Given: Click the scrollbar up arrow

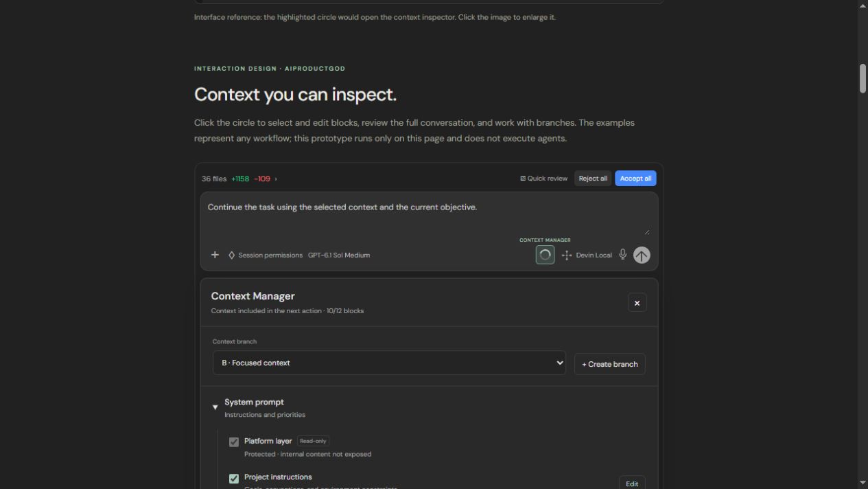Looking at the screenshot, I should point(863,5).
